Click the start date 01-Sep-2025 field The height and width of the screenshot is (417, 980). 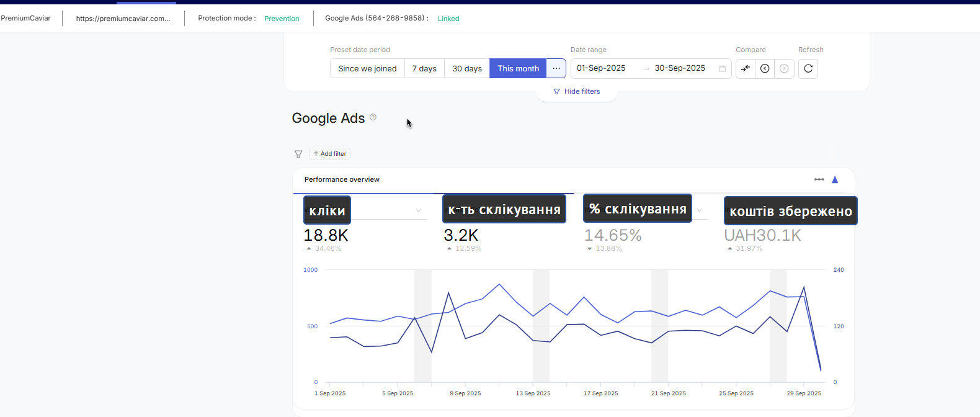601,68
